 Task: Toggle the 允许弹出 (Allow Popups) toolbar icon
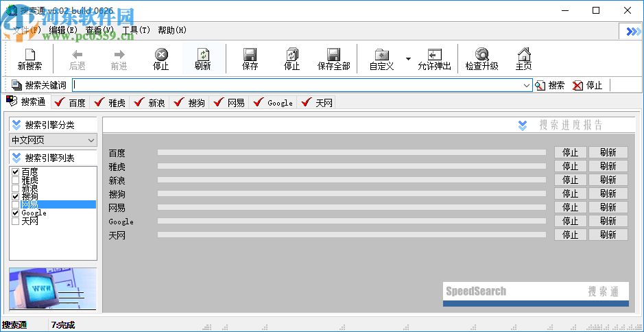434,59
